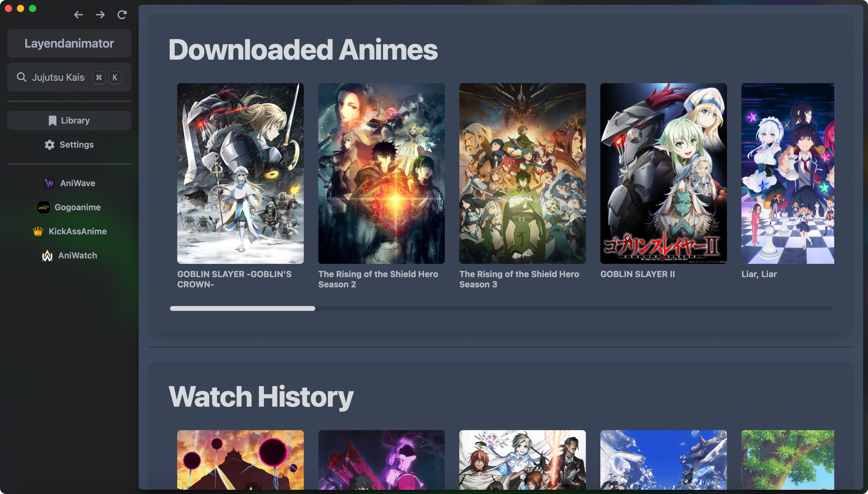Image resolution: width=868 pixels, height=494 pixels.
Task: Open the Goblin Slayer II poster
Action: pyautogui.click(x=664, y=174)
